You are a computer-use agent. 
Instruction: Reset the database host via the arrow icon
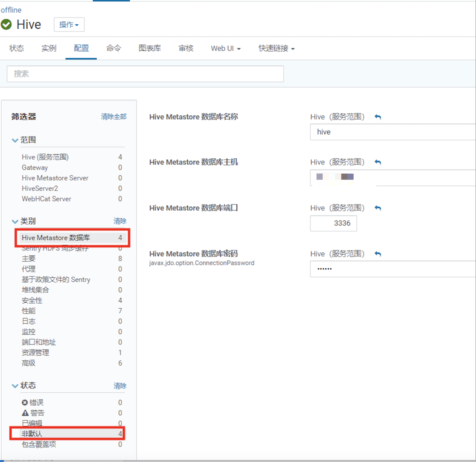pos(378,162)
